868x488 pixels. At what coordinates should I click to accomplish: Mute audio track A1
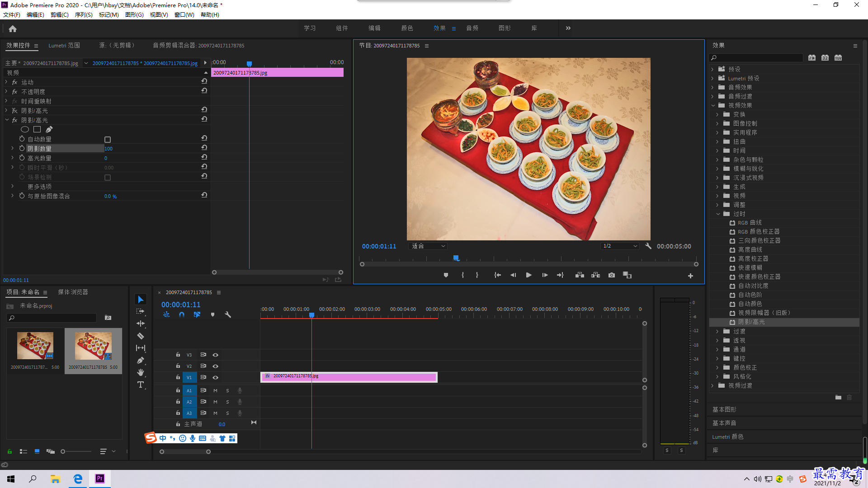pos(215,390)
